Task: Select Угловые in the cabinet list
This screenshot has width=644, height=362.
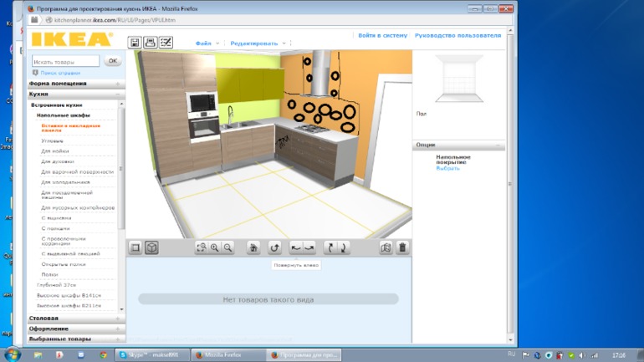Action: (52, 141)
